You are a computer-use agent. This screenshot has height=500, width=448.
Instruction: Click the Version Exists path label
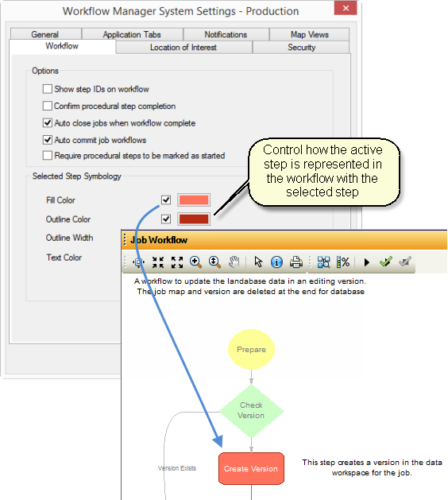[x=177, y=468]
